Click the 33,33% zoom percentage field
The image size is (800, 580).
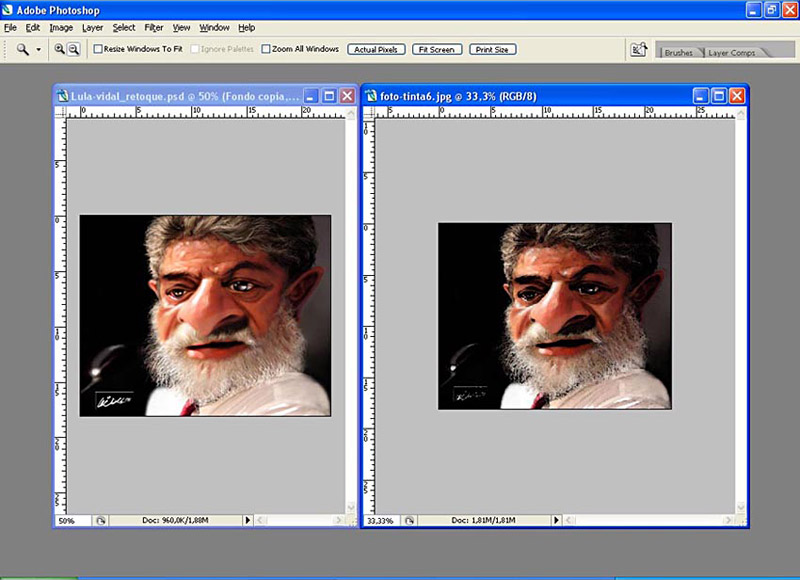click(380, 521)
